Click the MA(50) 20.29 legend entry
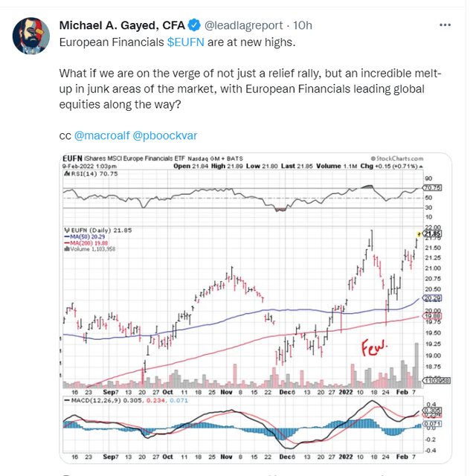Screen dimensions: 476x476 tap(84, 237)
